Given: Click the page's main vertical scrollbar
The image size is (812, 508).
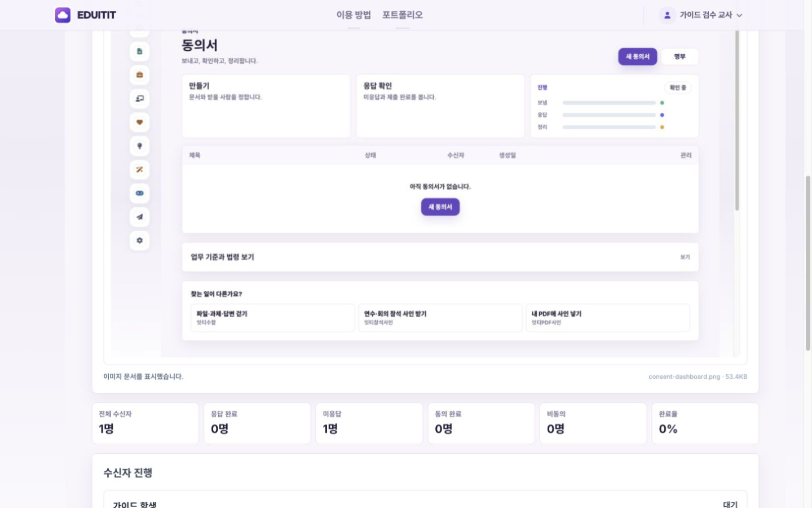Looking at the screenshot, I should [808, 263].
